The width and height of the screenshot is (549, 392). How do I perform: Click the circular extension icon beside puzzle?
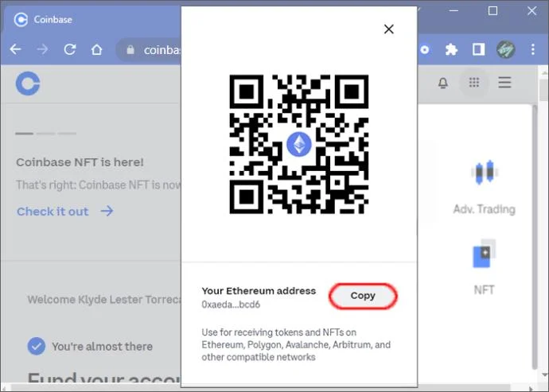pyautogui.click(x=424, y=50)
